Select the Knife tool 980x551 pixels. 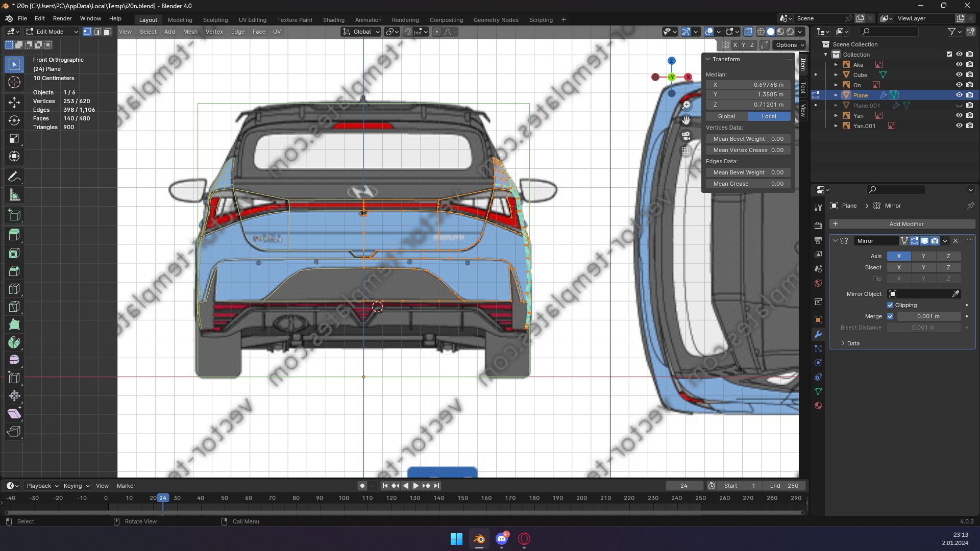pos(14,307)
